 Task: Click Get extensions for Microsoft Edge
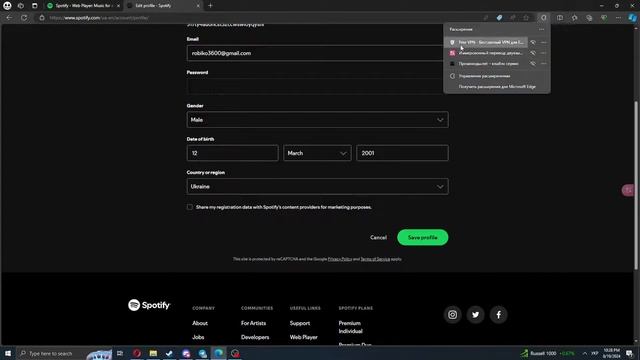(497, 87)
